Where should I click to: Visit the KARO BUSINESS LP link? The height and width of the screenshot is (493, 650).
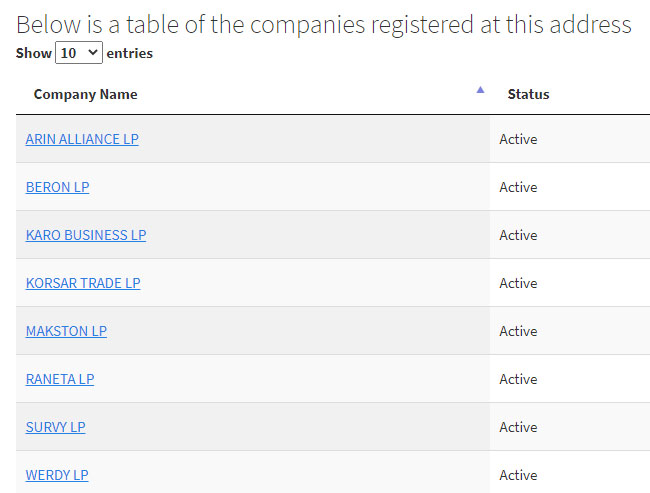click(86, 235)
